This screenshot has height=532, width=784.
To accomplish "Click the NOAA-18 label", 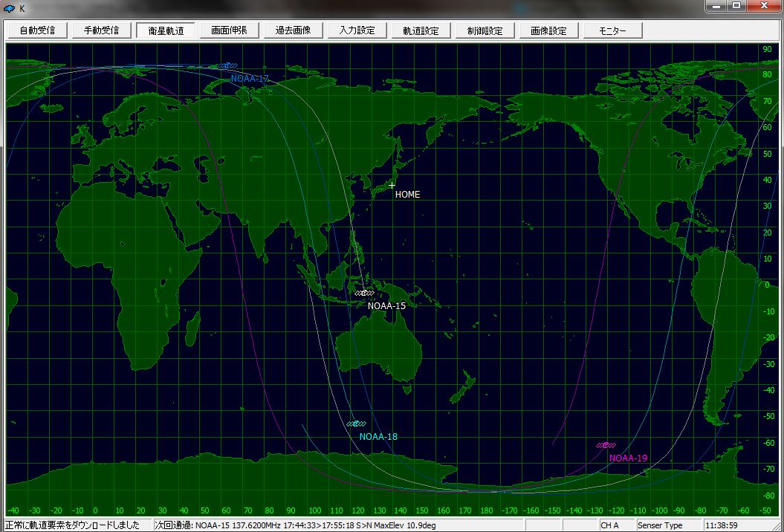I will point(378,436).
